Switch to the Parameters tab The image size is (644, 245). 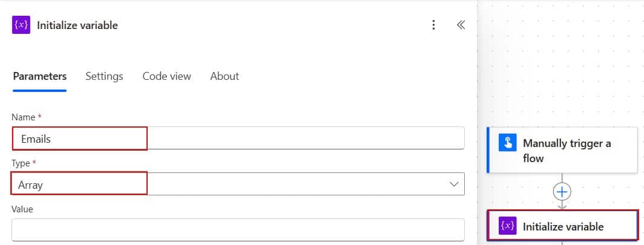[x=40, y=76]
